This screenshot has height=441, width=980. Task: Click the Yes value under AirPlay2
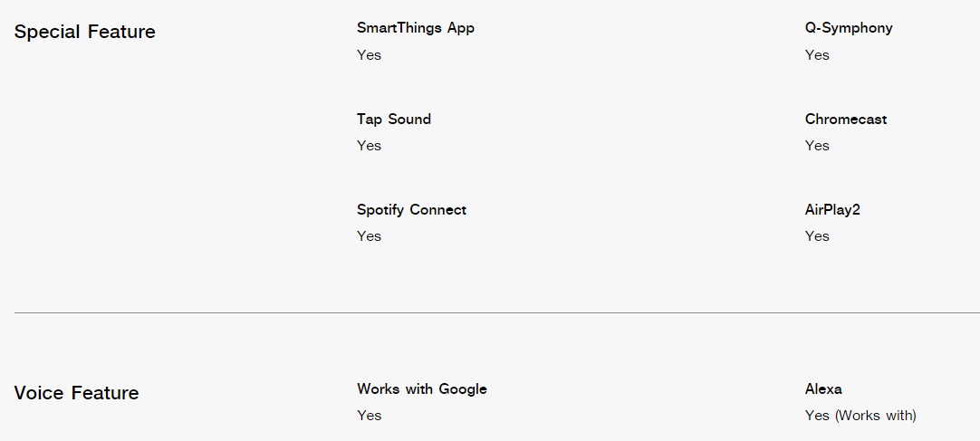point(817,236)
